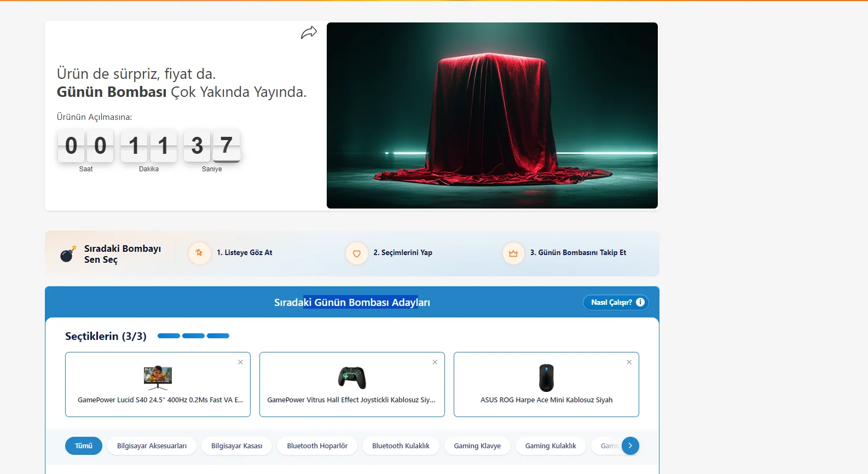The width and height of the screenshot is (868, 474).
Task: Click the selection progress bar segments
Action: click(x=193, y=336)
